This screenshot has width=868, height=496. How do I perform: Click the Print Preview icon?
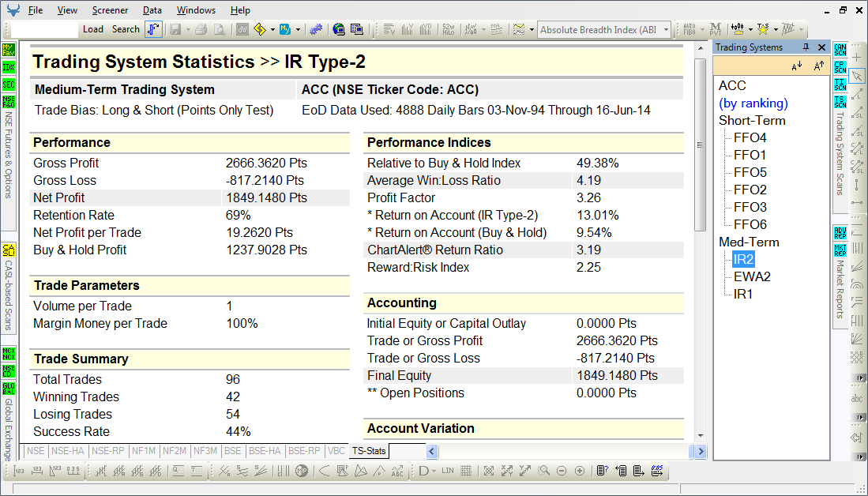[220, 29]
